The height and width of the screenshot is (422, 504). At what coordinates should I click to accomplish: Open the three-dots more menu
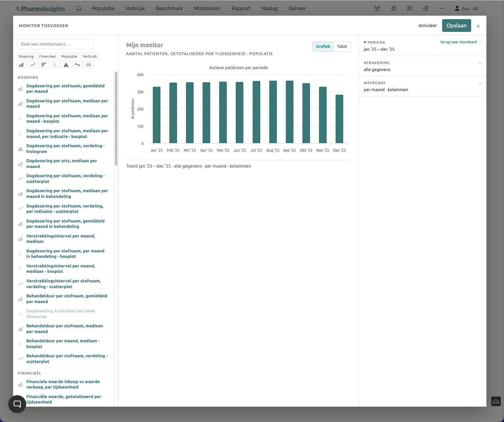click(442, 9)
